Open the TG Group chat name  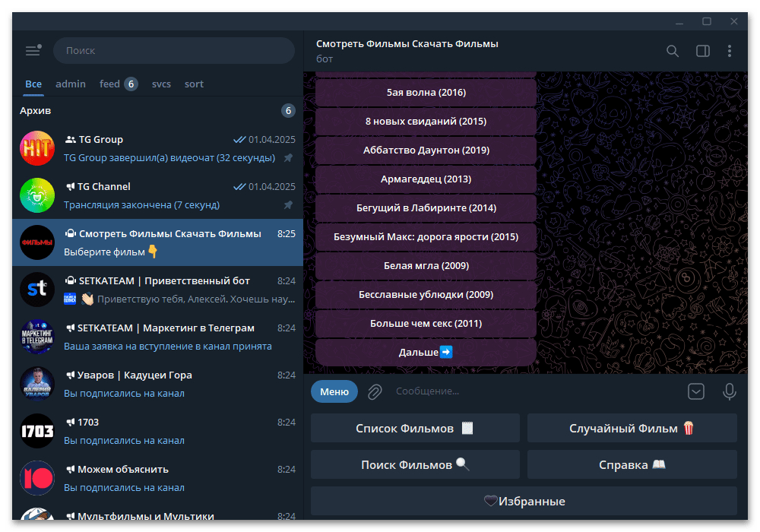point(101,140)
